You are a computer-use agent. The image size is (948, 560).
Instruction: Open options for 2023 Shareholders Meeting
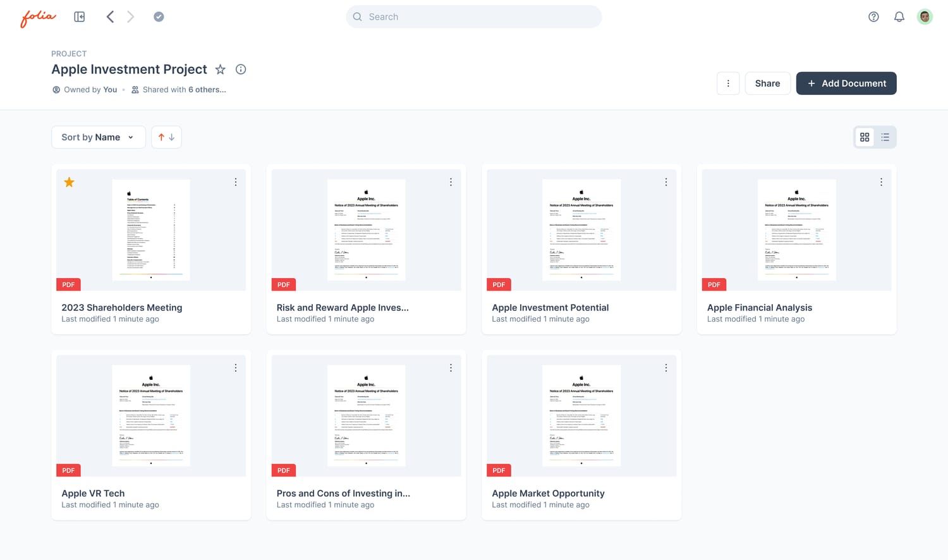pyautogui.click(x=236, y=182)
